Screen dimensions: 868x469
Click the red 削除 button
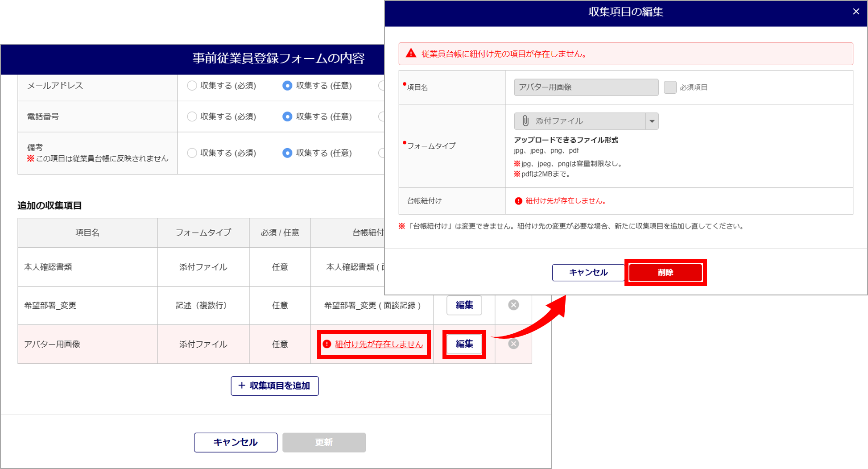click(x=665, y=273)
